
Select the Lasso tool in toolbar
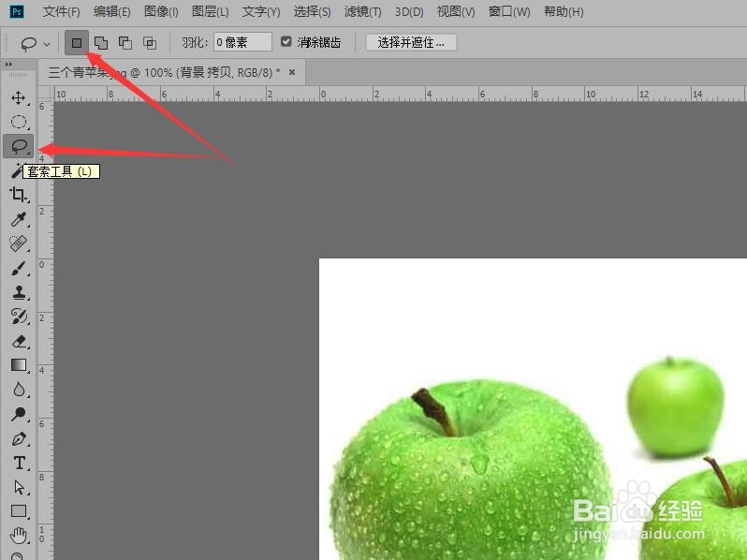click(x=19, y=146)
